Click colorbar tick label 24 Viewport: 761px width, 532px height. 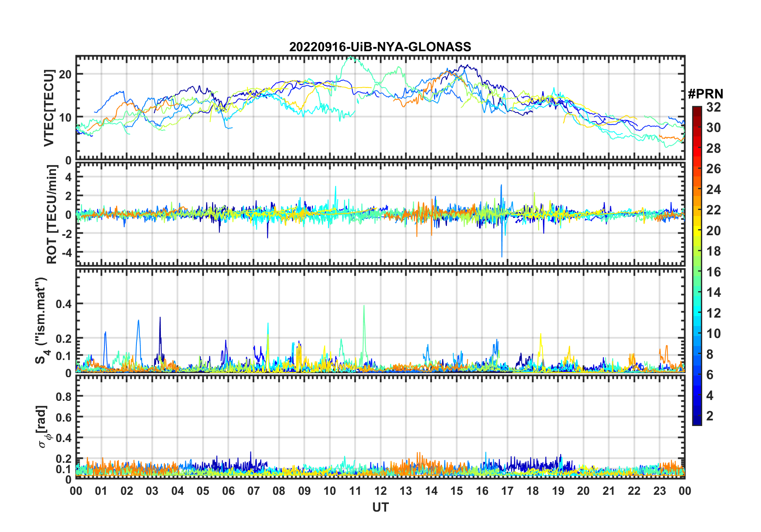(713, 190)
